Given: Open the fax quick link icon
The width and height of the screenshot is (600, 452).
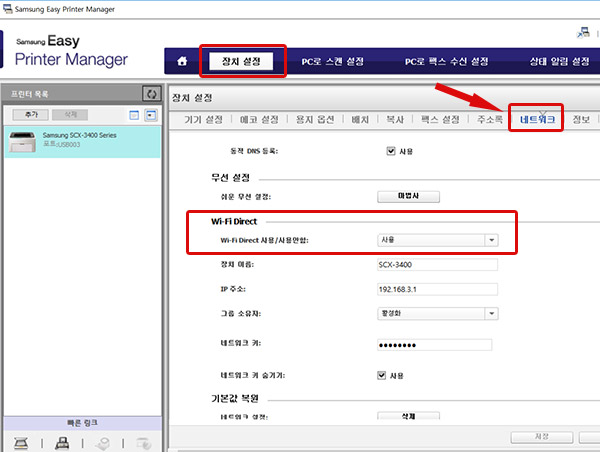Looking at the screenshot, I should coord(62,443).
